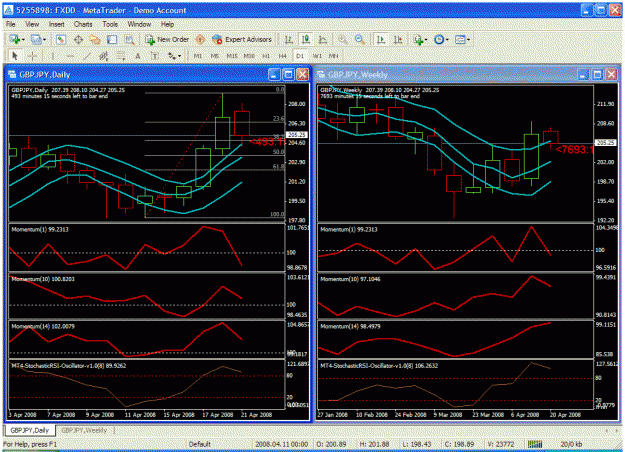Click the Zoom Out magnifier icon
Viewport: 625px width, 452px height.
pyautogui.click(x=360, y=39)
